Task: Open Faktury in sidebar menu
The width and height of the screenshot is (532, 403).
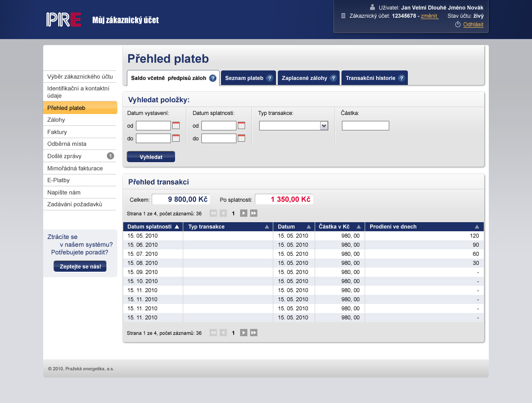Action: click(x=80, y=132)
